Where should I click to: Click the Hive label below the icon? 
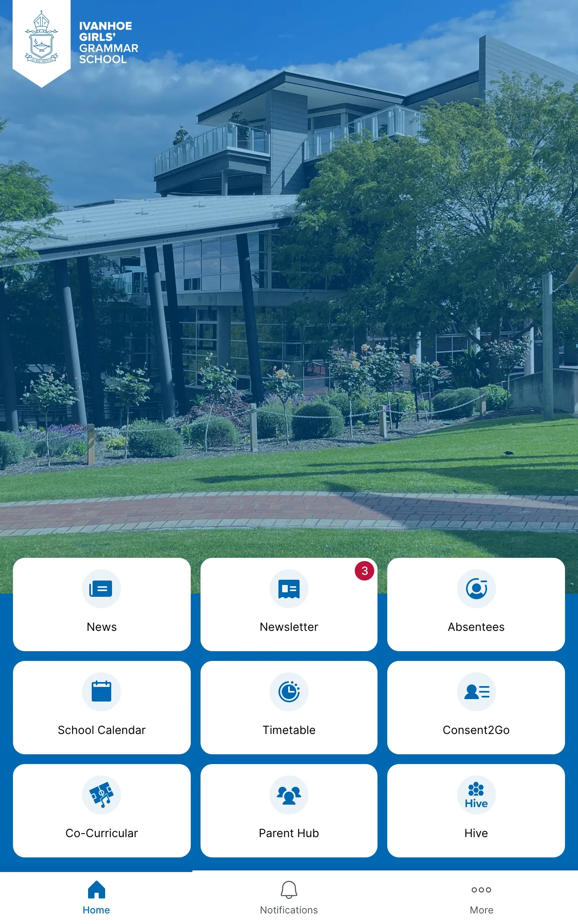tap(476, 833)
